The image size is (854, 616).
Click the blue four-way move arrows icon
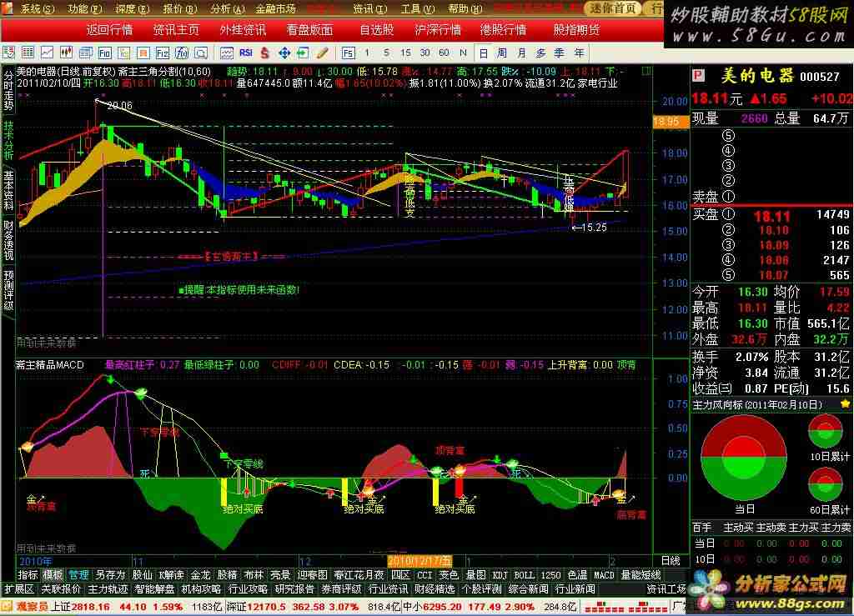pyautogui.click(x=284, y=53)
